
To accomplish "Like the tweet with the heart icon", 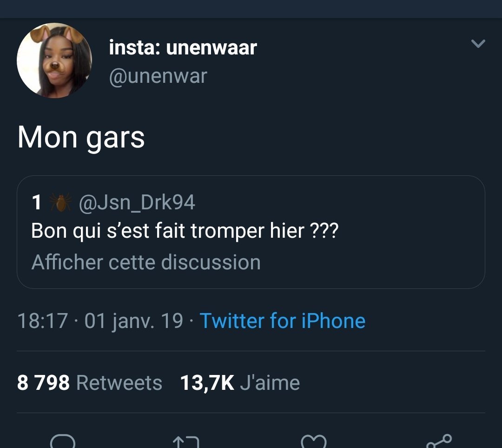I will point(313,441).
